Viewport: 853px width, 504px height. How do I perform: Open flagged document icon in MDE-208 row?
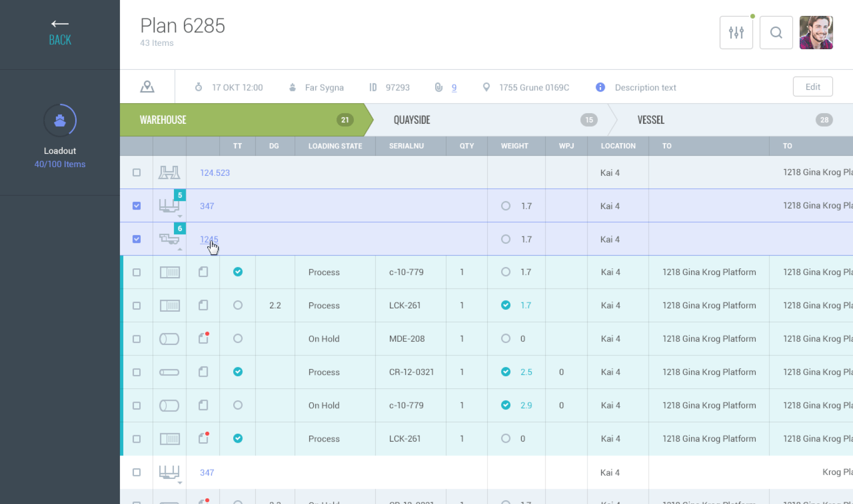click(x=204, y=338)
